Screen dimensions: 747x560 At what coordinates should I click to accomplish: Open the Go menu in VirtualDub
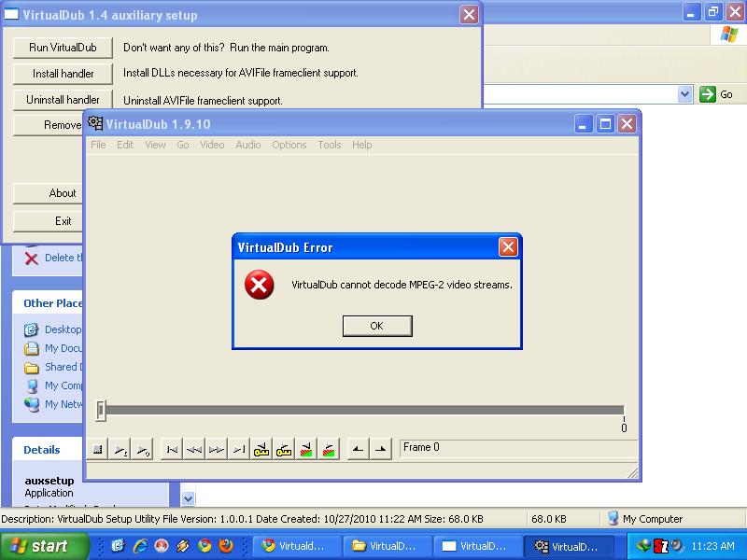(183, 145)
